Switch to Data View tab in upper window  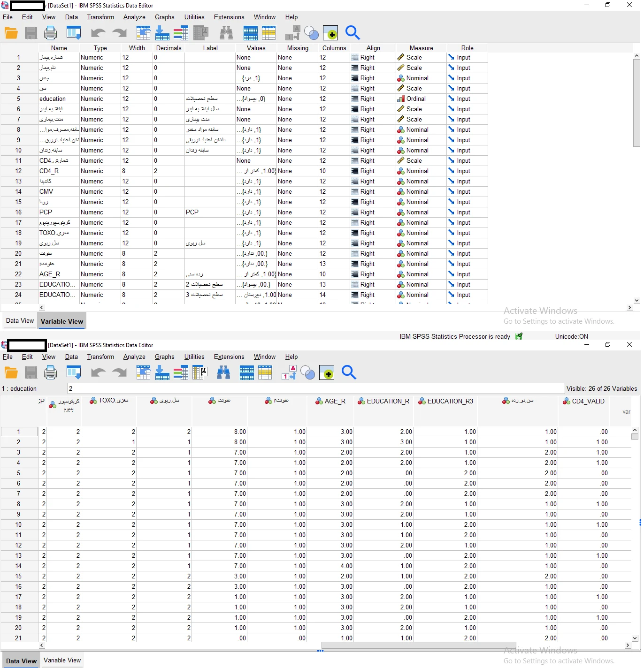click(20, 321)
